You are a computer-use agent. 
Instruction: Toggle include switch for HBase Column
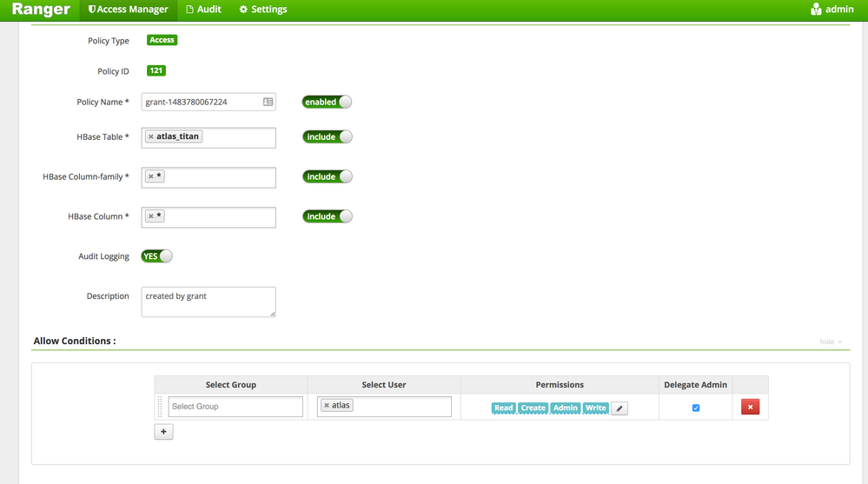(328, 216)
